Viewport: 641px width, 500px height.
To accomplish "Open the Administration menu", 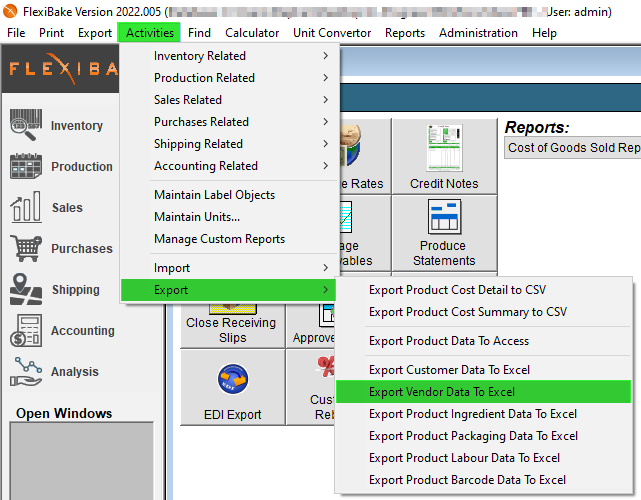I will tap(478, 33).
